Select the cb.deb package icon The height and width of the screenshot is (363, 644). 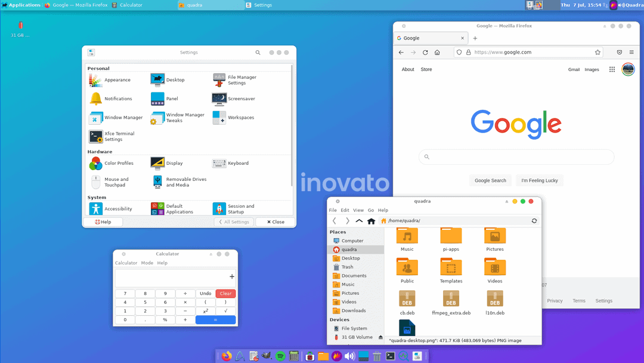pyautogui.click(x=407, y=299)
